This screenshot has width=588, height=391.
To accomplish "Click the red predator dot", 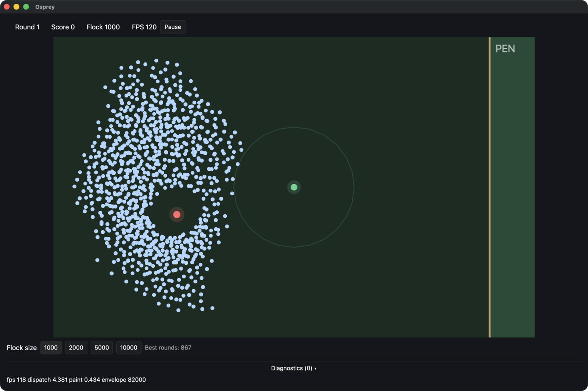I will pos(177,214).
